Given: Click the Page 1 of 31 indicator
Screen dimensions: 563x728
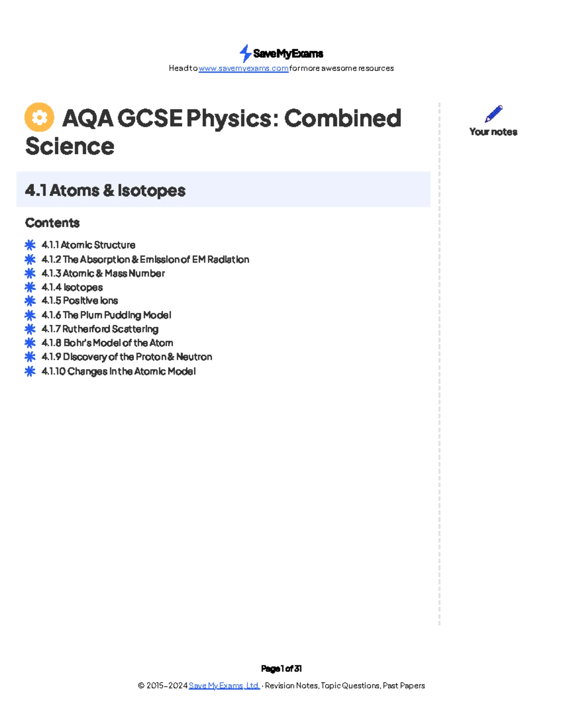Looking at the screenshot, I should [281, 668].
